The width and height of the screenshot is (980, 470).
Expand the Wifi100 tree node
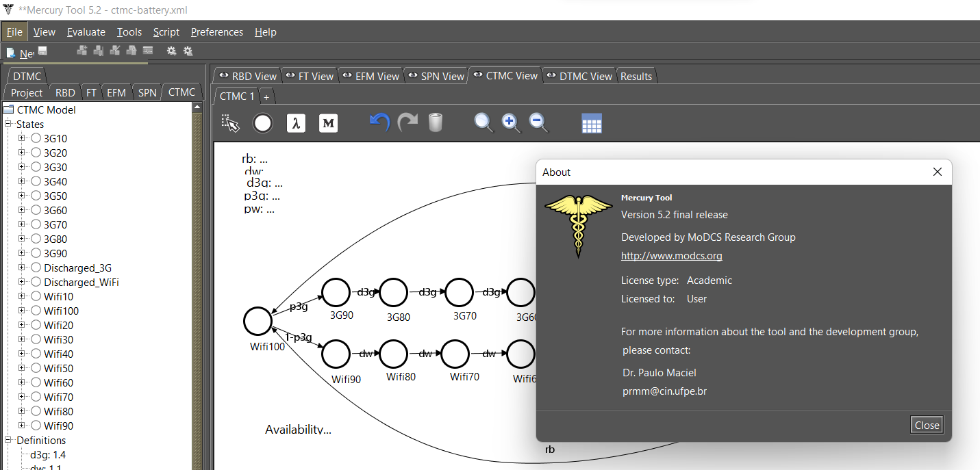point(22,311)
